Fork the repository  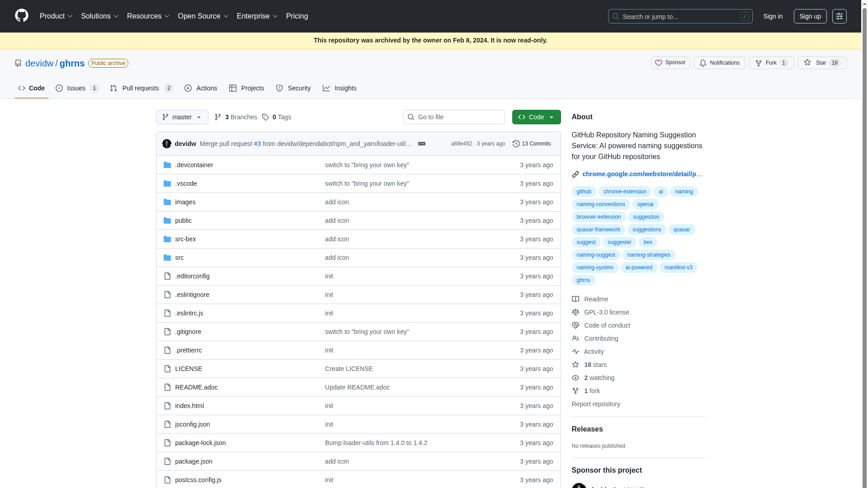(x=771, y=63)
